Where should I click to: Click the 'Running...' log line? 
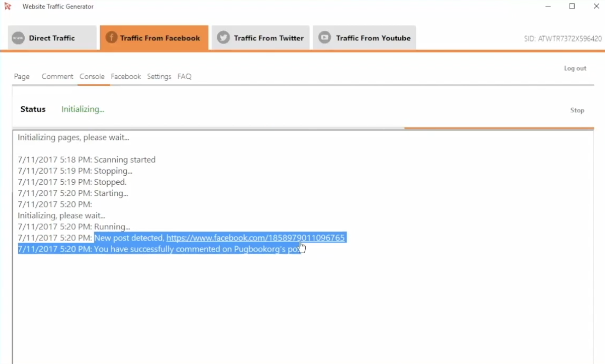(74, 227)
